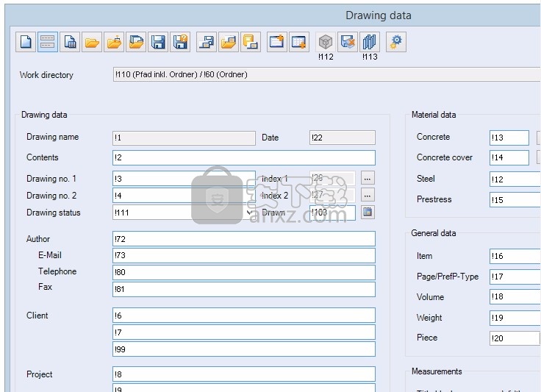
Task: Click the Volume field
Action: (x=515, y=297)
